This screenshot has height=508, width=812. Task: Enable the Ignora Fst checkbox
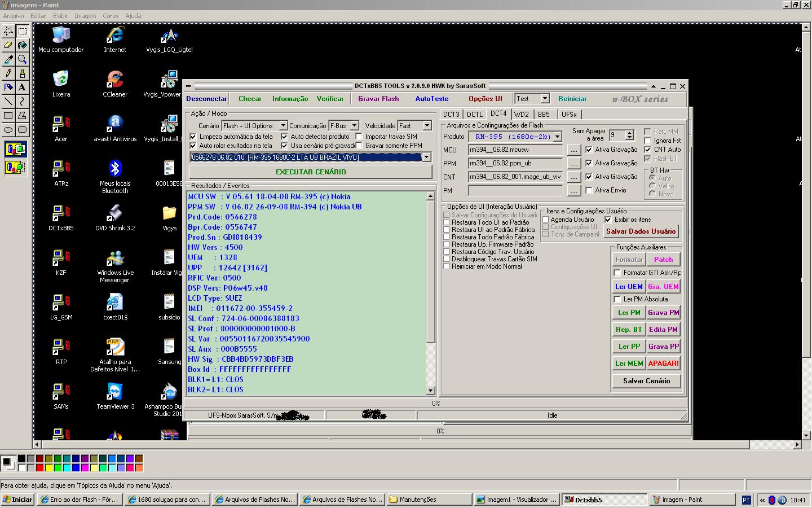coord(648,141)
